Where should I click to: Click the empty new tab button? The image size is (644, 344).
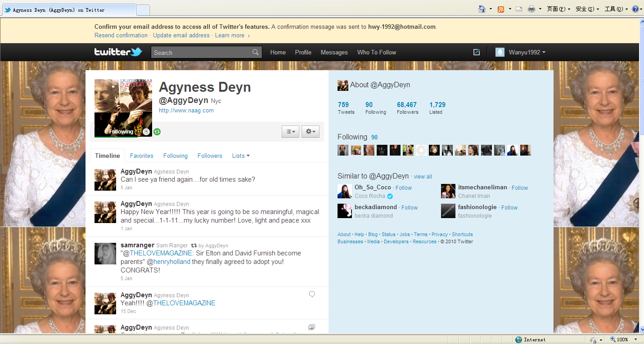(x=143, y=10)
